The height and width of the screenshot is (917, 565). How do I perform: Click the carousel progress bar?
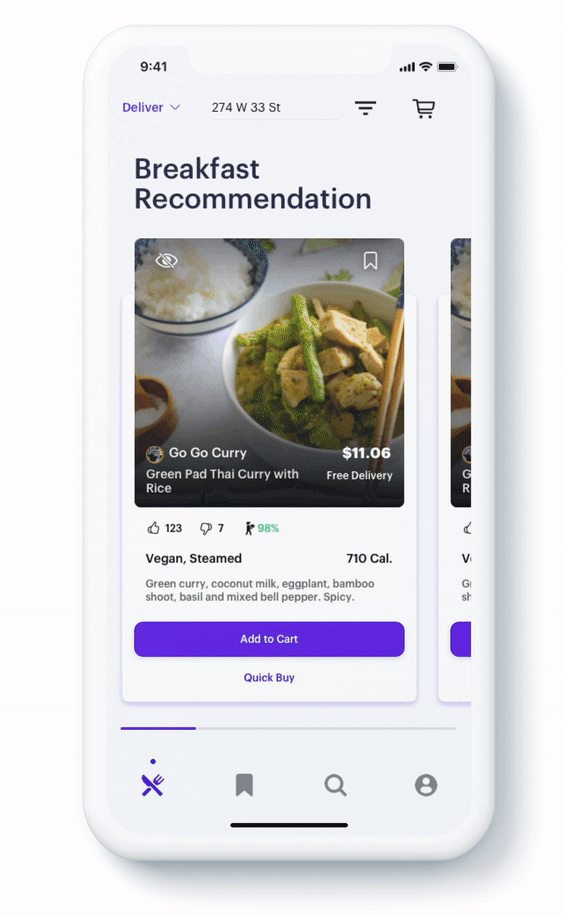(x=288, y=728)
